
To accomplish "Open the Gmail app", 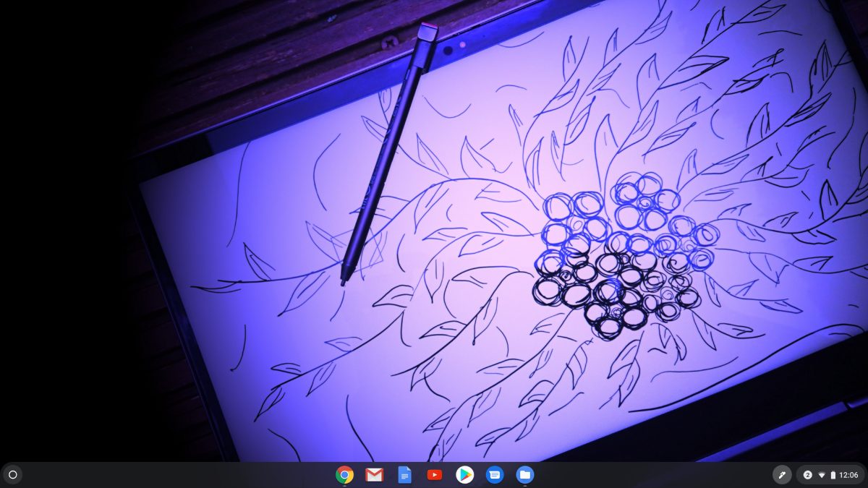I will tap(374, 475).
